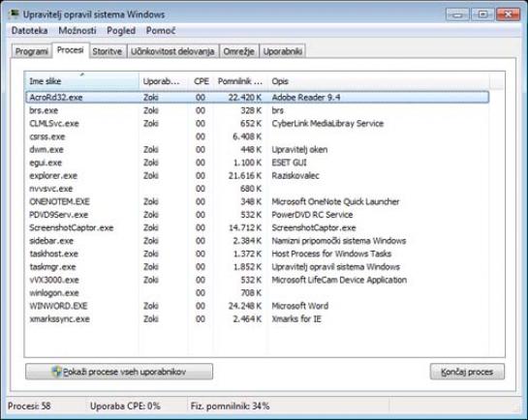Click Host Process for Windows Tasks description

[331, 254]
